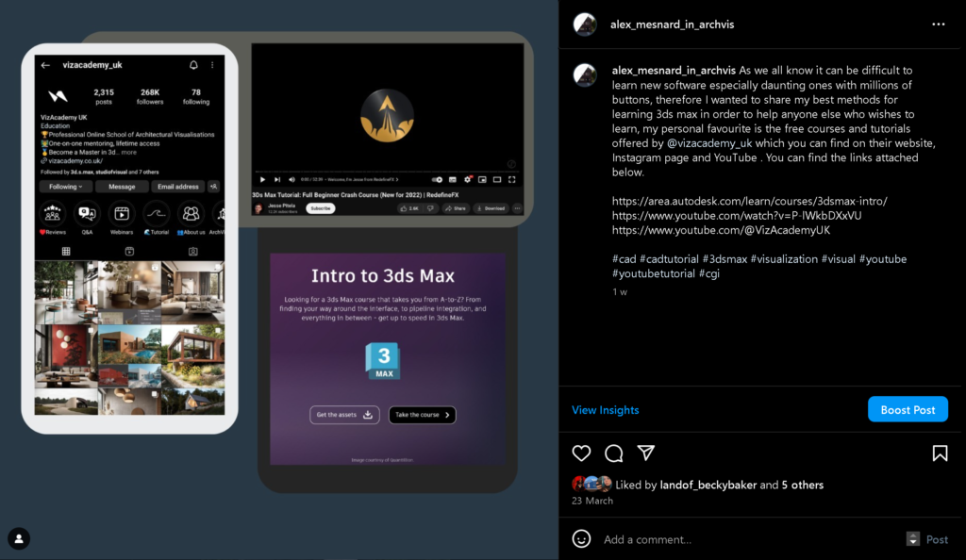This screenshot has height=560, width=966.
Task: Open the three-dot post options menu
Action: coord(939,25)
